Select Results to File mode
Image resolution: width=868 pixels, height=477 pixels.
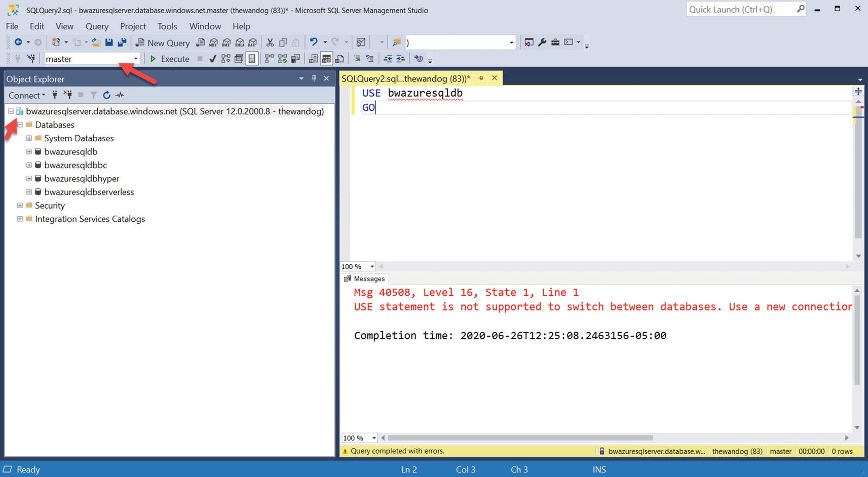(339, 59)
